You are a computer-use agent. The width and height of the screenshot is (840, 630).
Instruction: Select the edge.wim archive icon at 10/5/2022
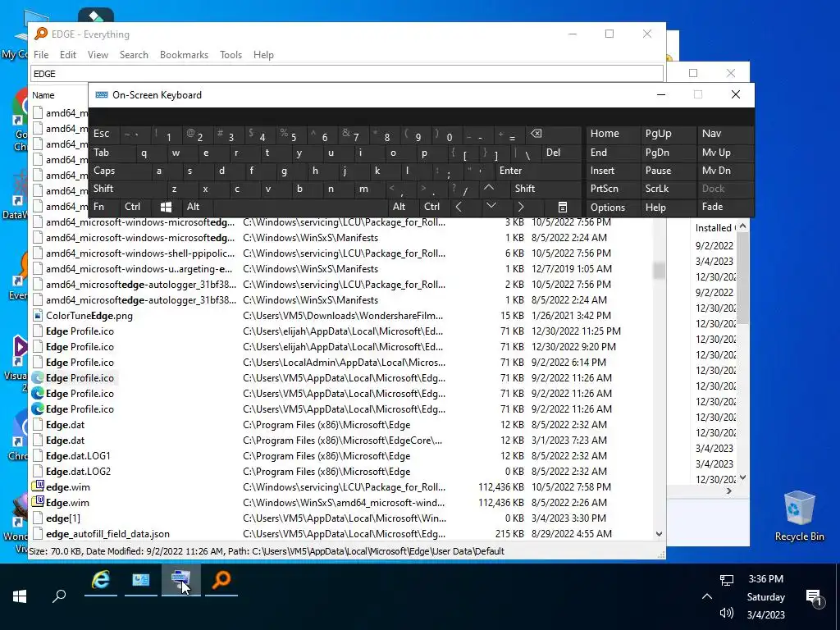coord(38,487)
